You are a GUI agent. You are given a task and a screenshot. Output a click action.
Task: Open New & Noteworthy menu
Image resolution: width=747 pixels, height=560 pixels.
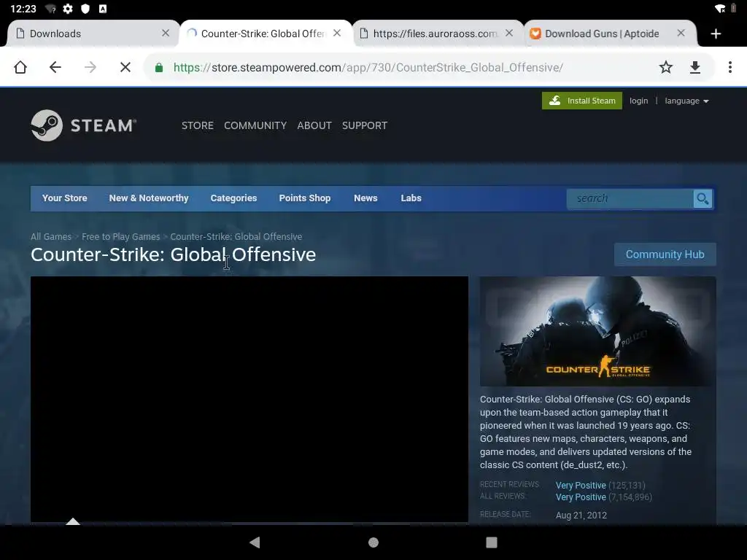coord(149,198)
